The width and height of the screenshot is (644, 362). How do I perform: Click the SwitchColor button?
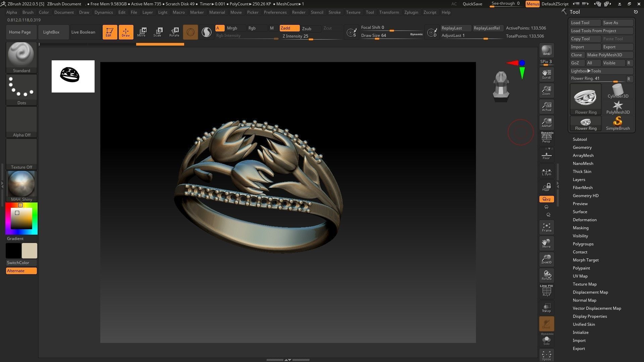(x=21, y=263)
